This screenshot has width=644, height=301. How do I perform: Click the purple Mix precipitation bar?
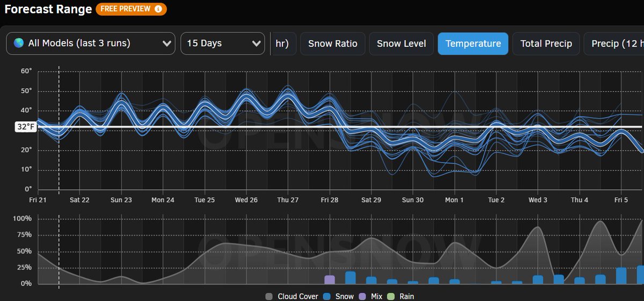click(x=330, y=279)
